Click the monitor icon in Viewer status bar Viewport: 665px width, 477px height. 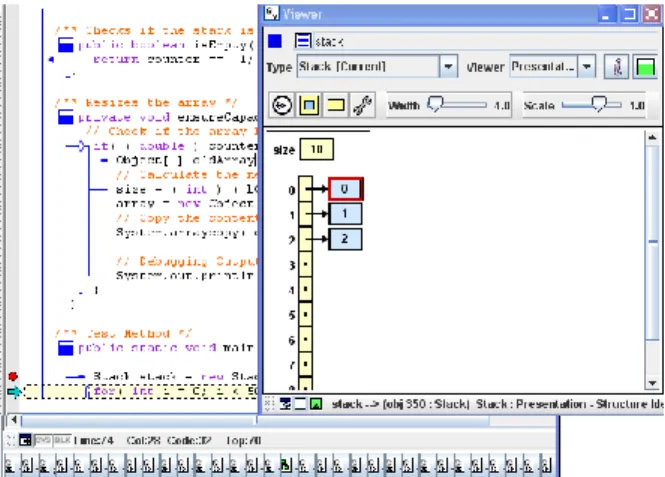pyautogui.click(x=285, y=404)
